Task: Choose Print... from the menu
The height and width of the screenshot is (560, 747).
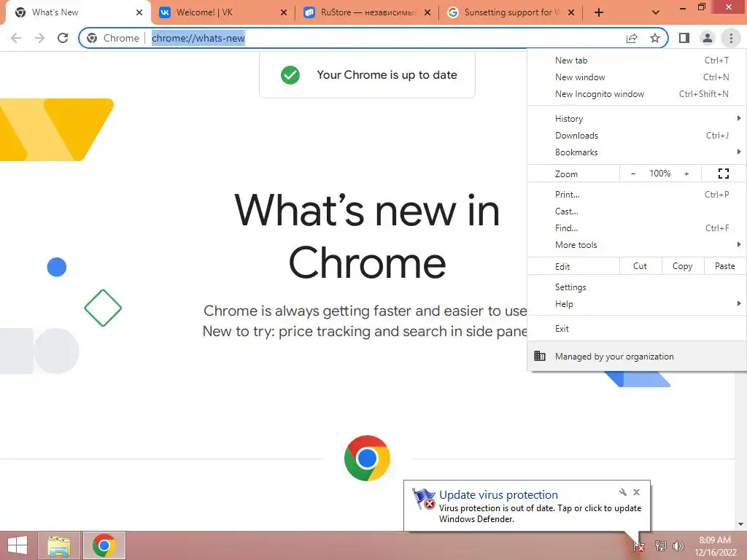Action: [x=637, y=194]
